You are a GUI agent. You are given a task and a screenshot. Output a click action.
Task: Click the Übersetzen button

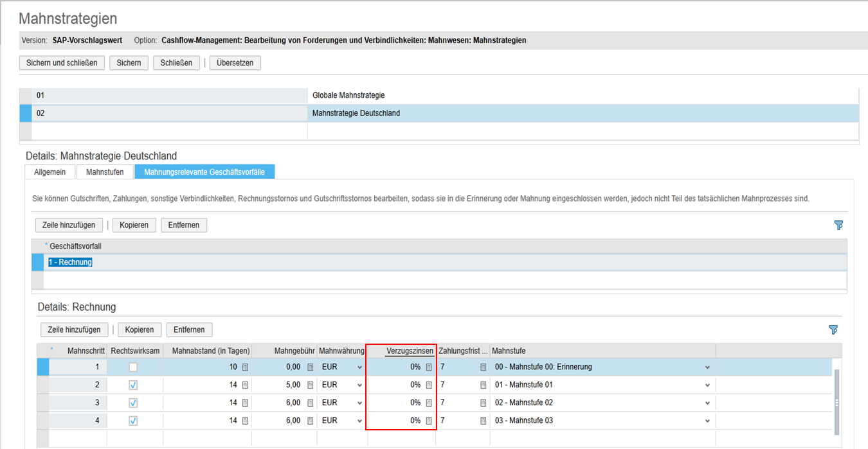coord(235,63)
